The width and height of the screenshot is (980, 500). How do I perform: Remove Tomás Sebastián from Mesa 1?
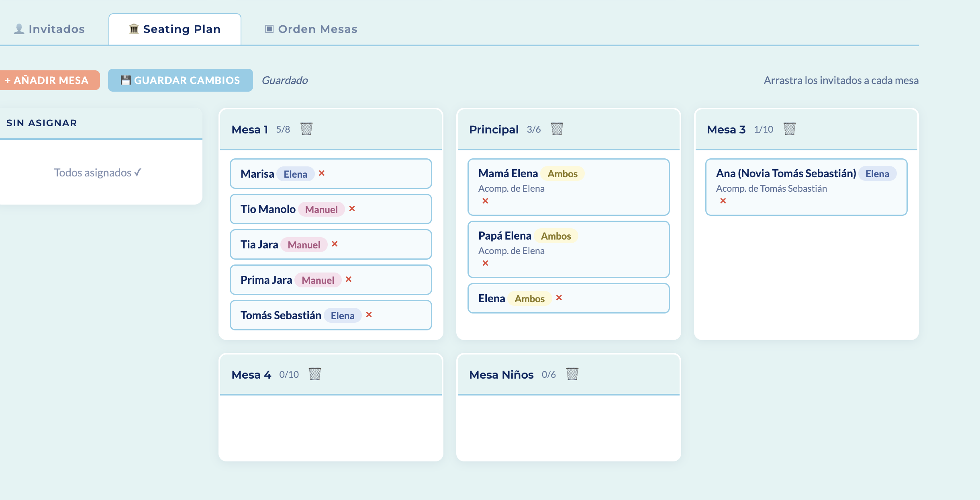(x=369, y=315)
